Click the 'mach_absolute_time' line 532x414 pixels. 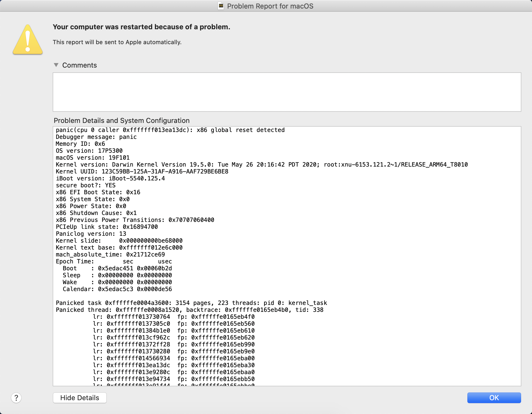click(x=110, y=255)
